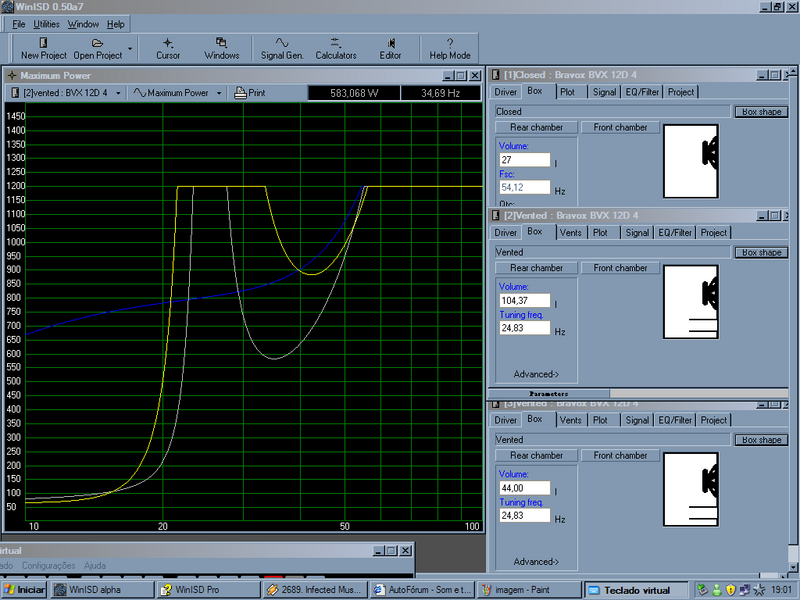
Task: Open the Windows toolbar item
Action: [x=221, y=48]
